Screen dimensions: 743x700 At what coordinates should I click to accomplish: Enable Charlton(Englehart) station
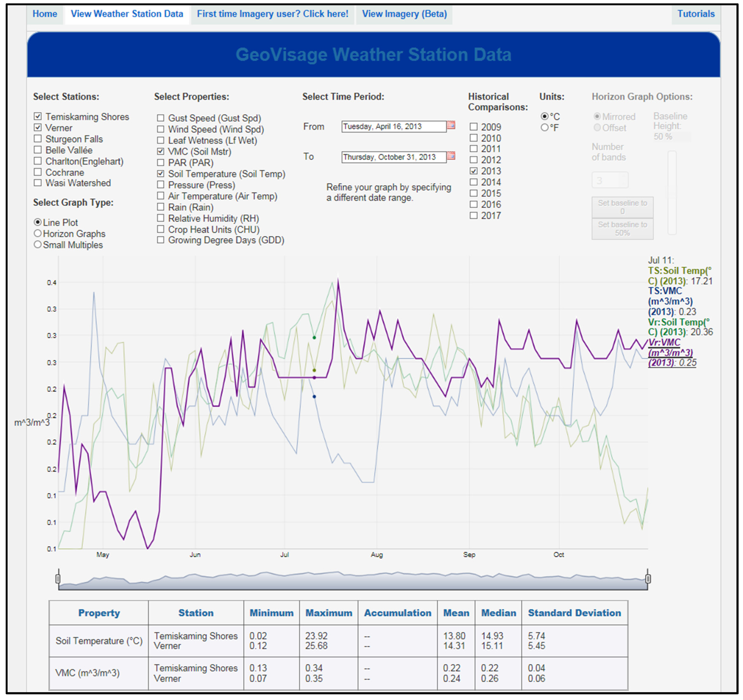[38, 161]
